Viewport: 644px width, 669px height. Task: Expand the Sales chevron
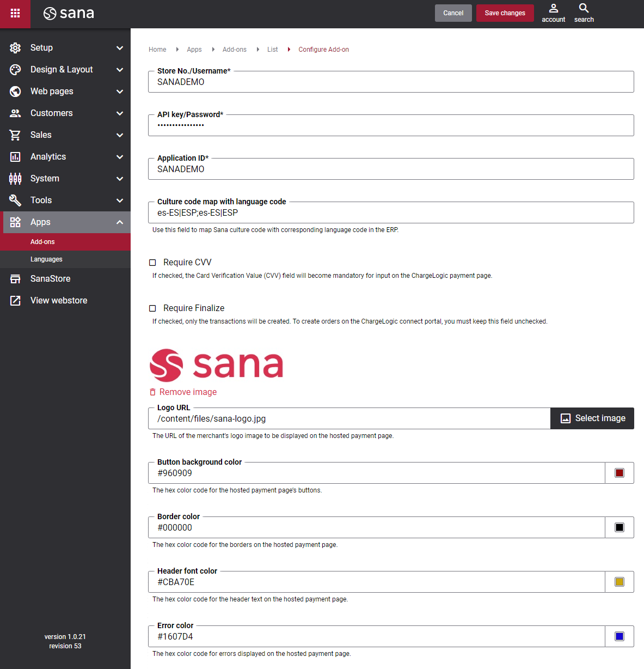(x=120, y=135)
